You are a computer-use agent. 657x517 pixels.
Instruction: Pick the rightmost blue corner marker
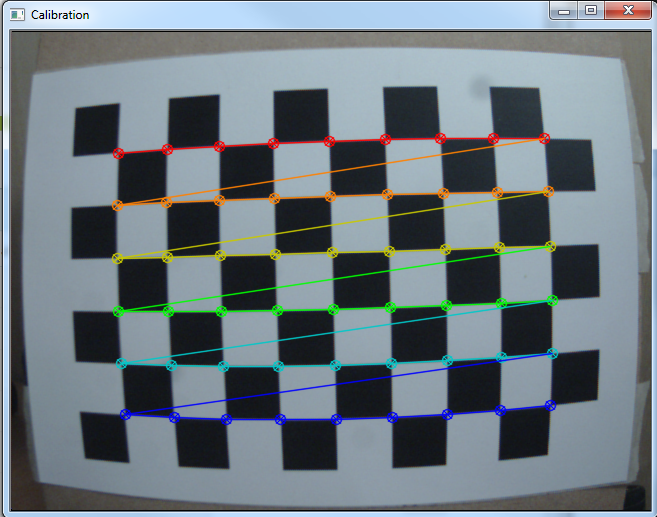click(550, 405)
